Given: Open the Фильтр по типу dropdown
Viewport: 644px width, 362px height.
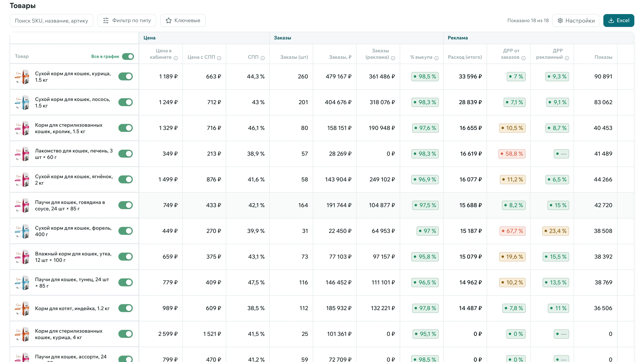Looking at the screenshot, I should [127, 21].
